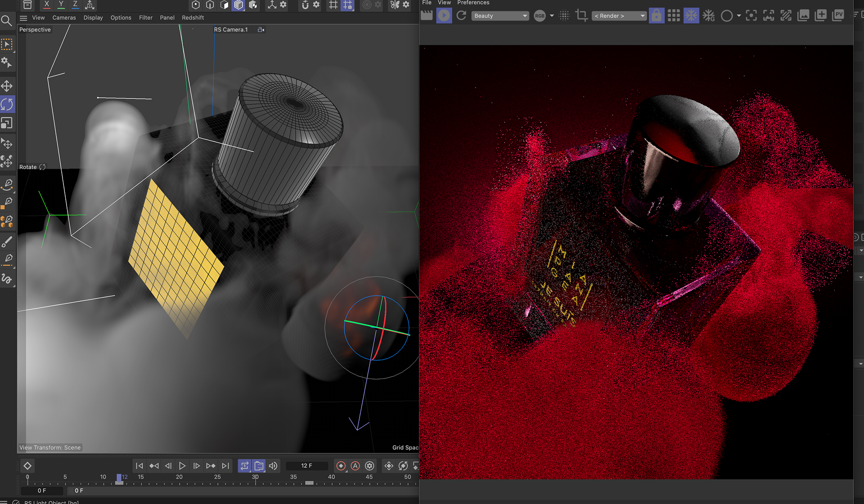864x504 pixels.
Task: Open the Render camera dropdown
Action: [619, 16]
